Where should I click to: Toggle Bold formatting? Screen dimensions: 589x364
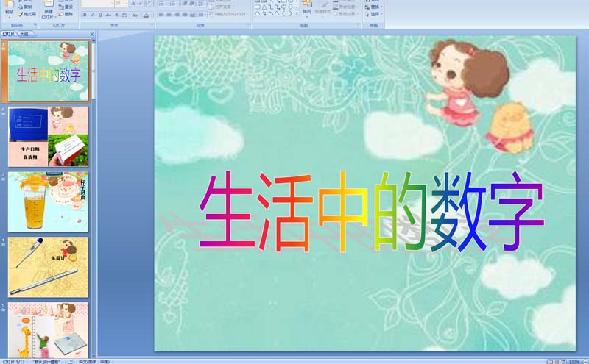coord(85,15)
